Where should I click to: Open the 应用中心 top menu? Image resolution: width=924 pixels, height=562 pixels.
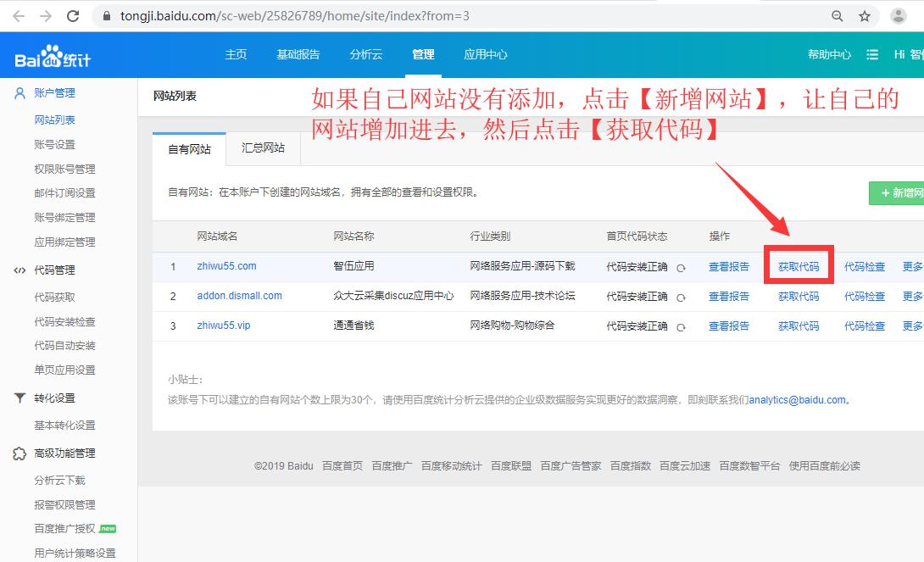(x=486, y=54)
